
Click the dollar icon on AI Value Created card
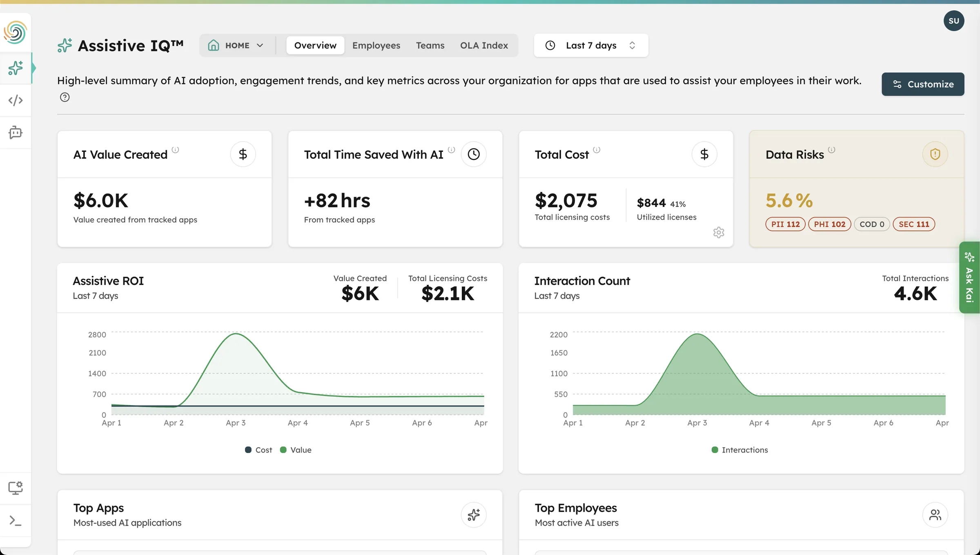(243, 154)
